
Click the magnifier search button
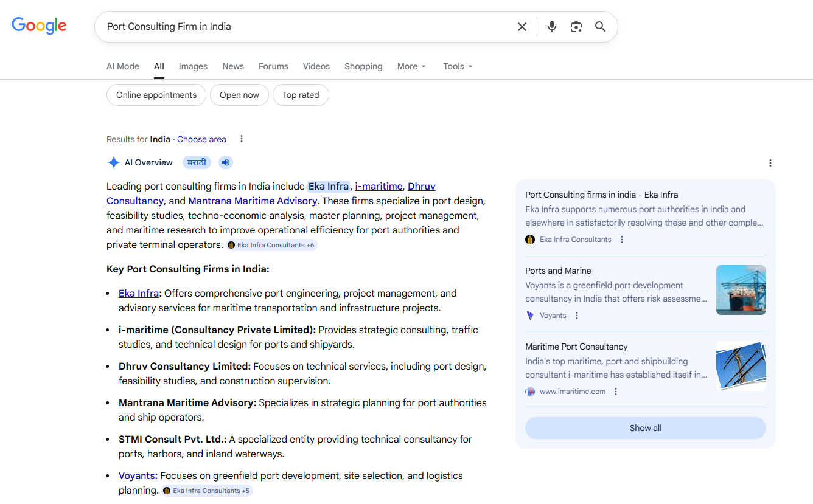[x=601, y=27]
